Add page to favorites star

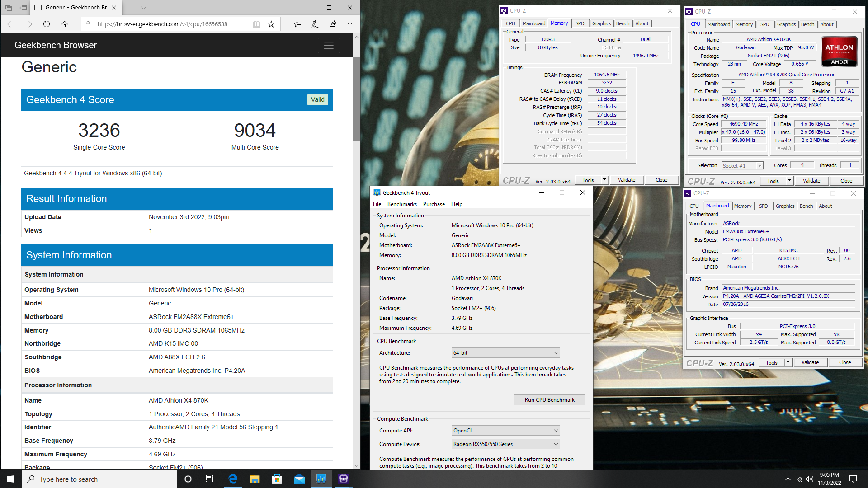[x=271, y=24]
